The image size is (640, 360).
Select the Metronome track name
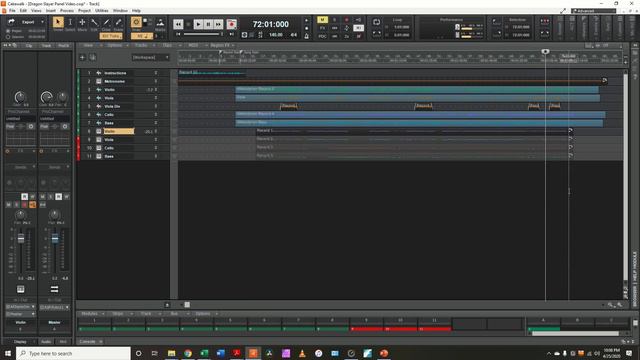tap(115, 81)
